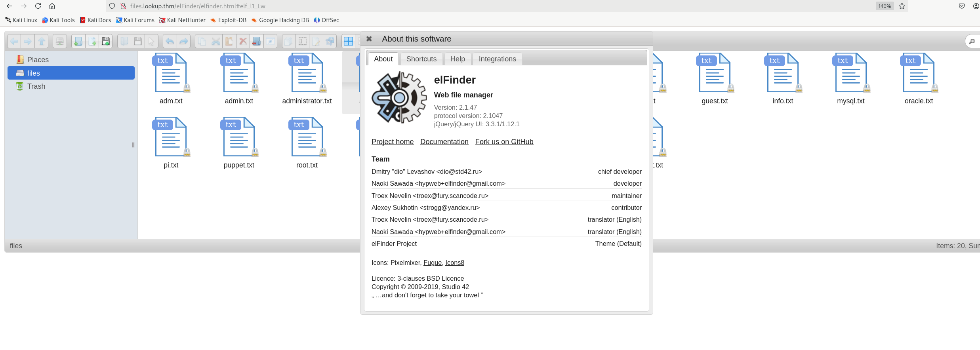Click the Resize and rotate image icon
The width and height of the screenshot is (980, 350).
point(330,41)
